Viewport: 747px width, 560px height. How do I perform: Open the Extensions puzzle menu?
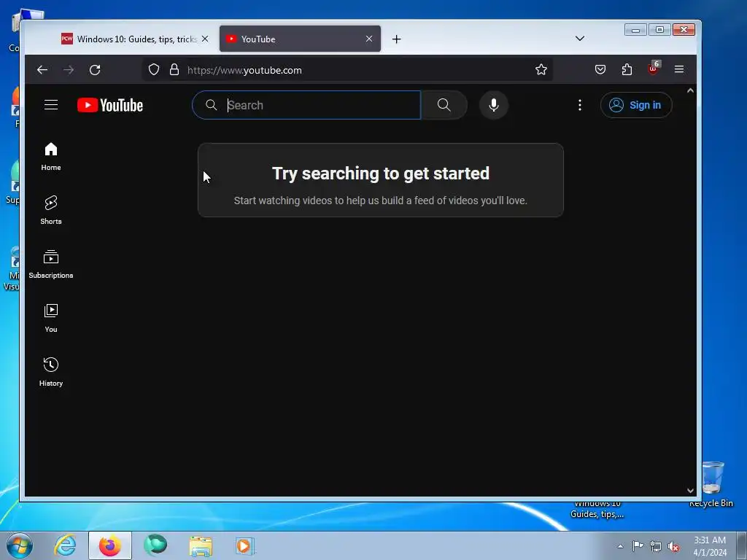pos(627,69)
